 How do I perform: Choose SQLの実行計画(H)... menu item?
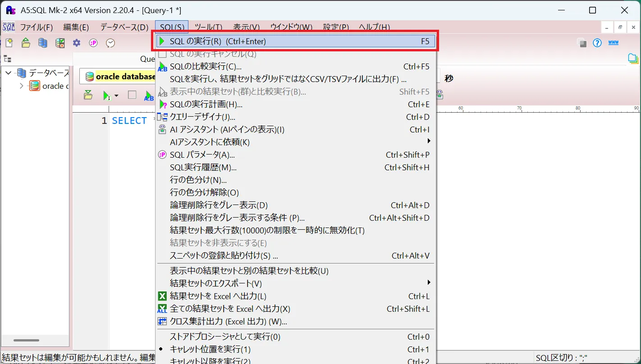(295, 104)
